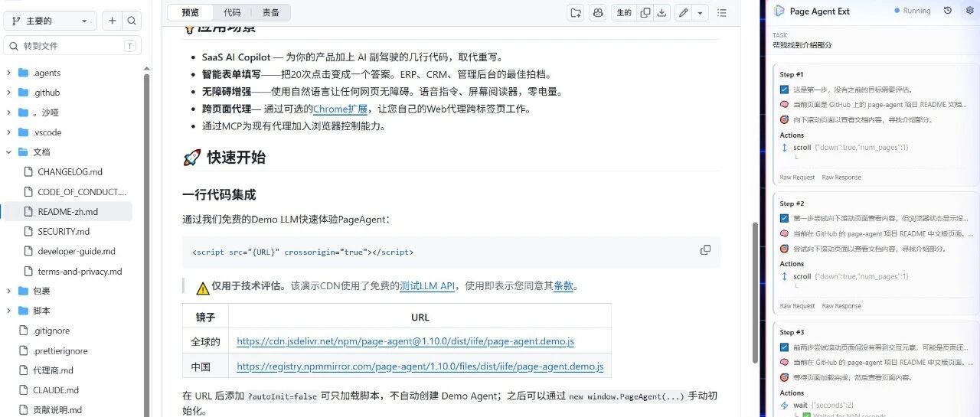Click the 转到文件 search field
Screen dimensions: 980x417
tap(72, 46)
